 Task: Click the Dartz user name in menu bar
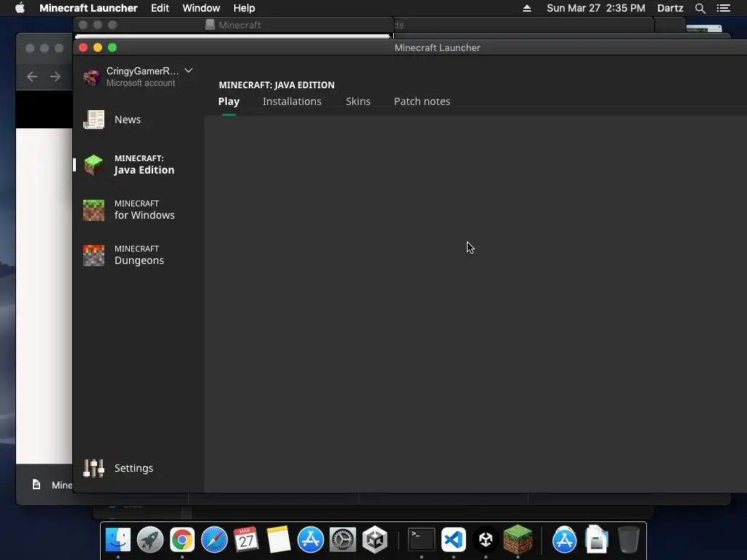pyautogui.click(x=670, y=8)
